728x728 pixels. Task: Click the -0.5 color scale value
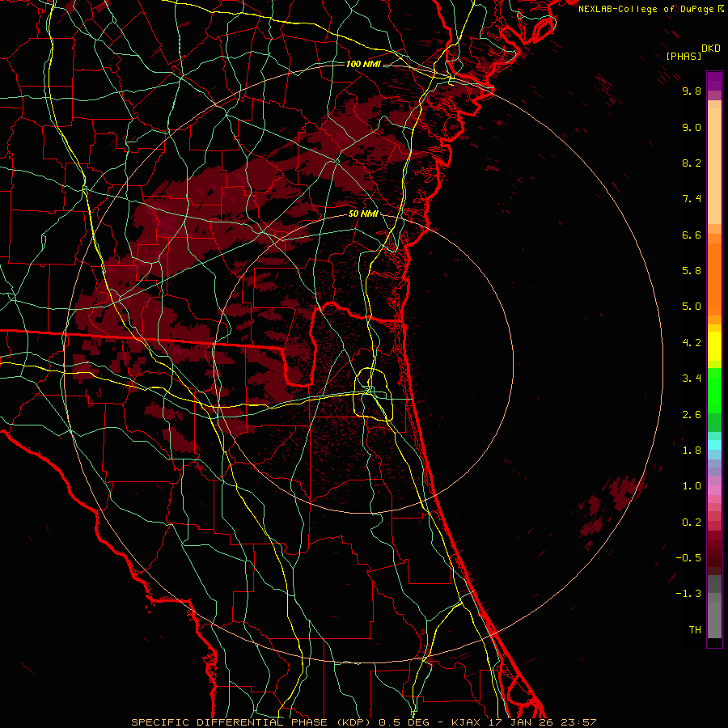tap(688, 558)
